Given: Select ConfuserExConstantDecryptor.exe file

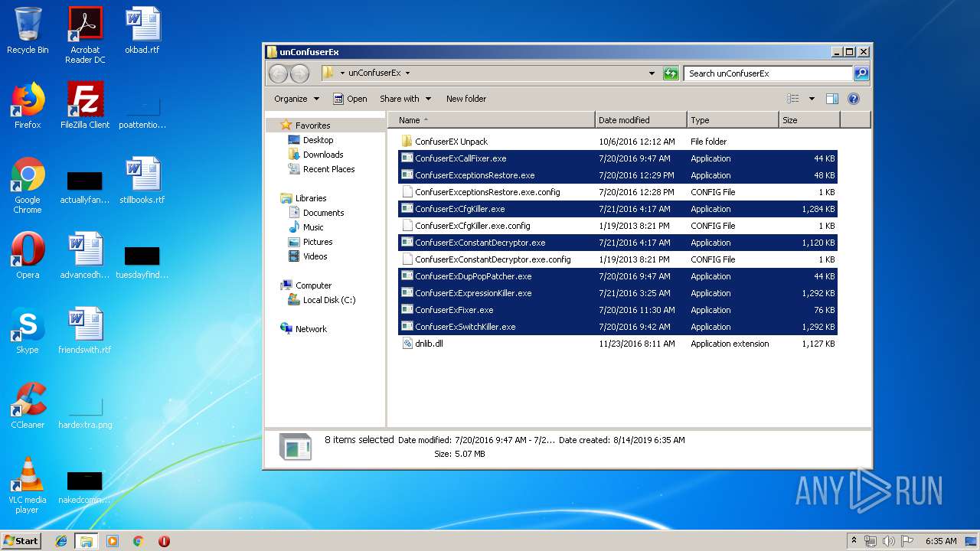Looking at the screenshot, I should coord(617,243).
